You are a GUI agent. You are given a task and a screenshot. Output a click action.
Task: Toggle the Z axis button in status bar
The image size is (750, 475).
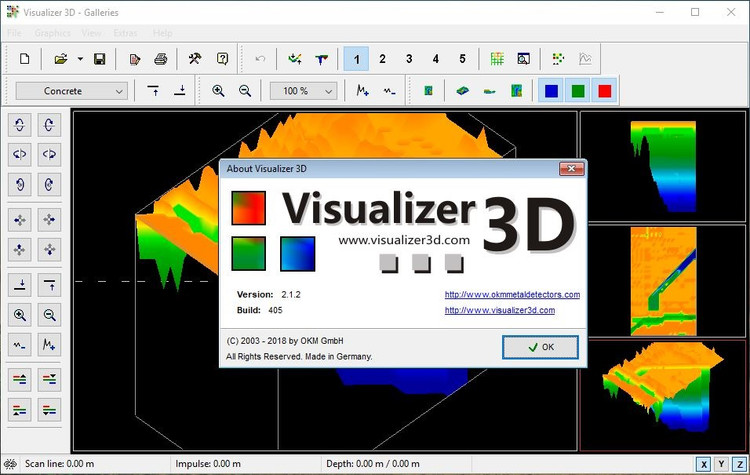click(x=737, y=464)
